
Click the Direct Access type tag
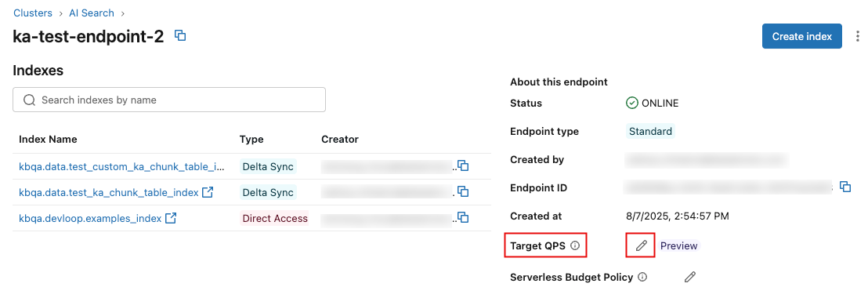tap(274, 218)
